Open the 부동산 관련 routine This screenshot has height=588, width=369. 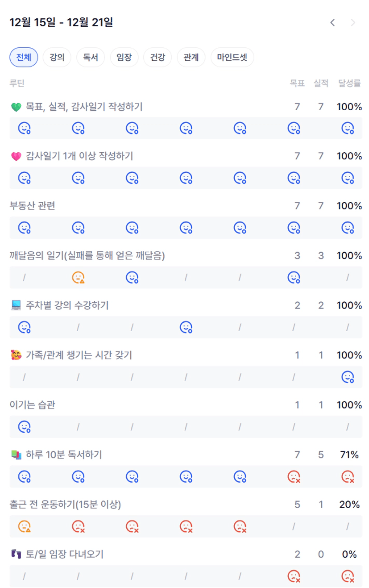click(x=33, y=206)
